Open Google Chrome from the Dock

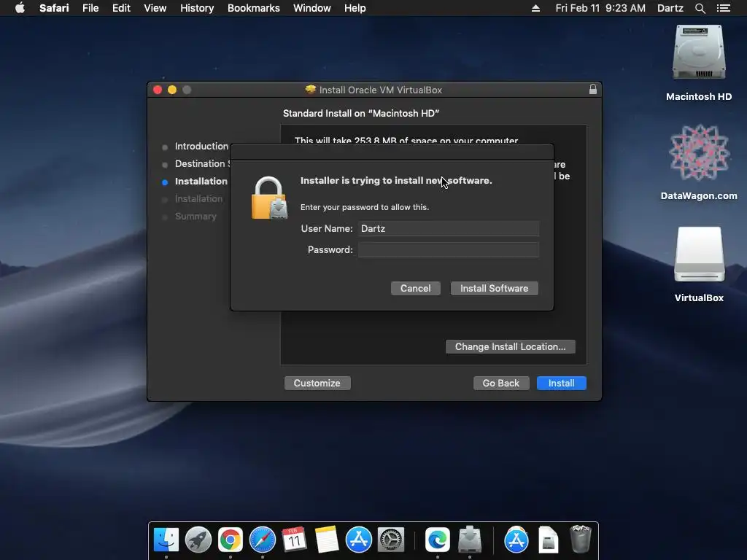coord(230,540)
